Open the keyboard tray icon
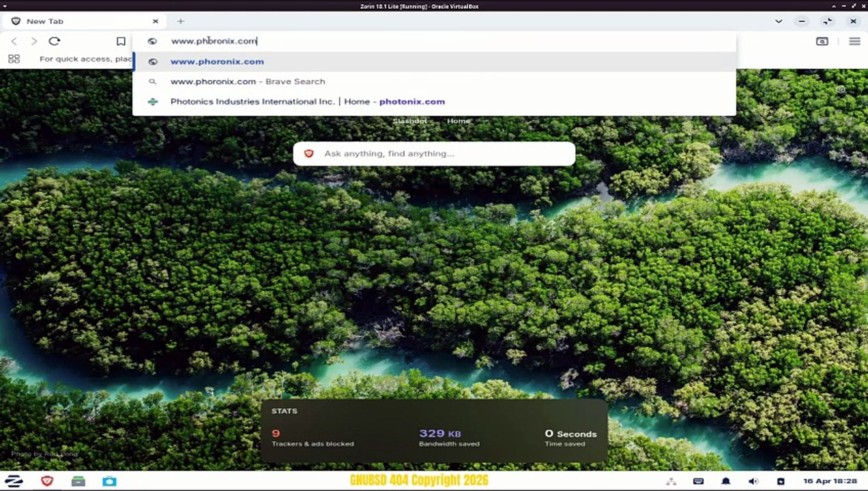This screenshot has height=491, width=868. point(698,481)
